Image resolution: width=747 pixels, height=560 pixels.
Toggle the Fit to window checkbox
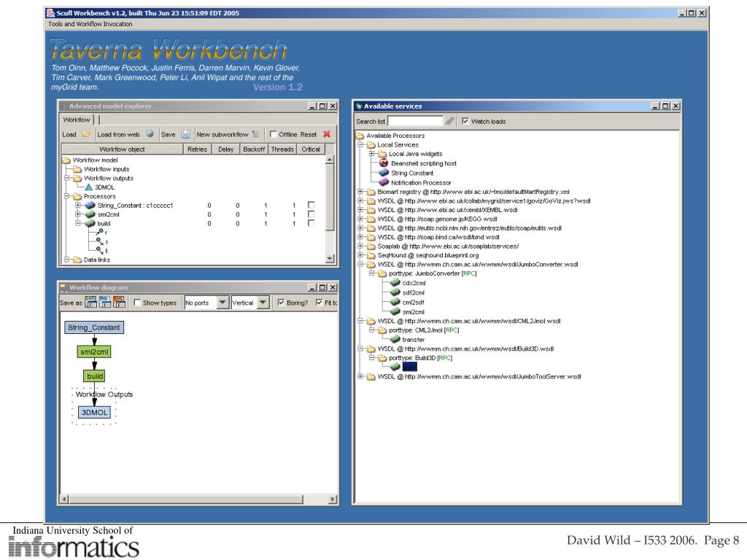[319, 303]
